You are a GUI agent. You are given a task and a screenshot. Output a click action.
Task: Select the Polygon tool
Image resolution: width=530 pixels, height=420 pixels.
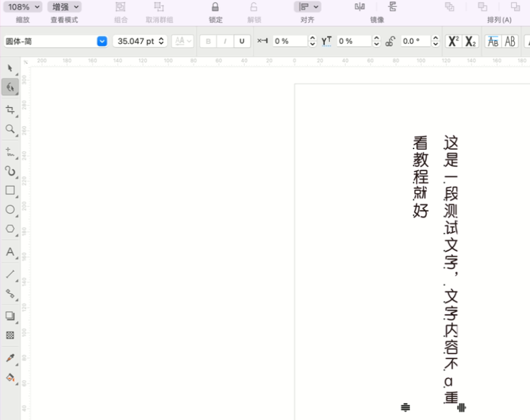[10, 229]
